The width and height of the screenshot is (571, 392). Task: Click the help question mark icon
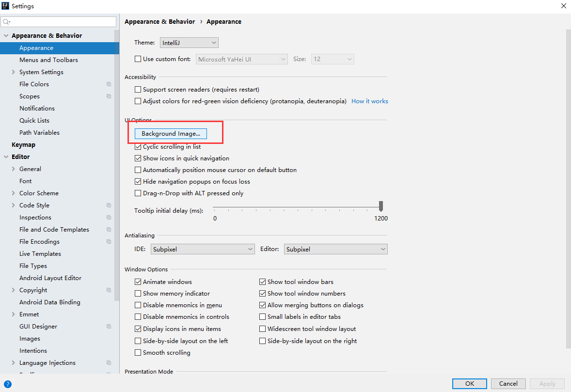pos(8,384)
